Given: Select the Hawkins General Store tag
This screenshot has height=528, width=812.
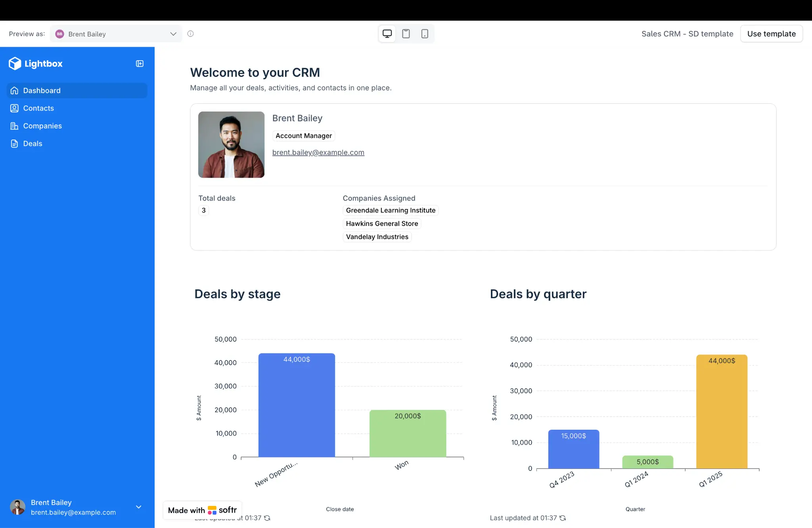Looking at the screenshot, I should [381, 223].
